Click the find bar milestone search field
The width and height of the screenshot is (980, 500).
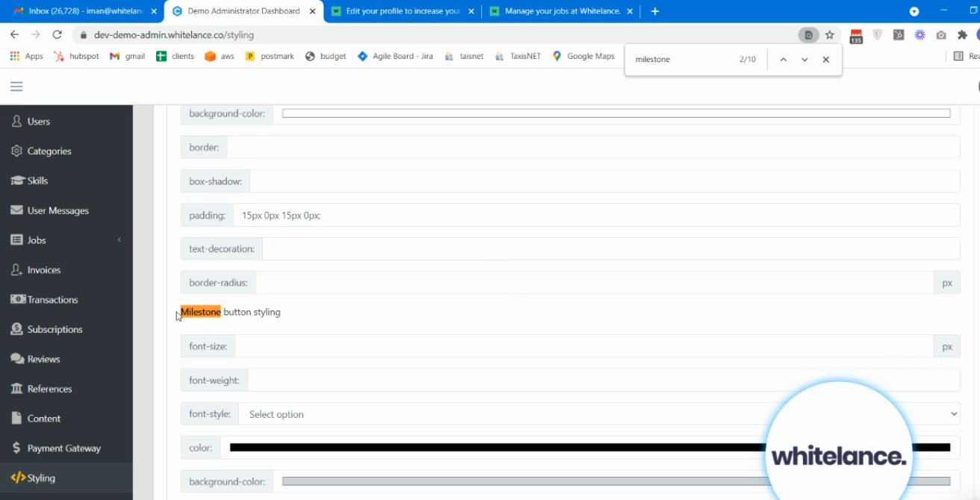680,60
